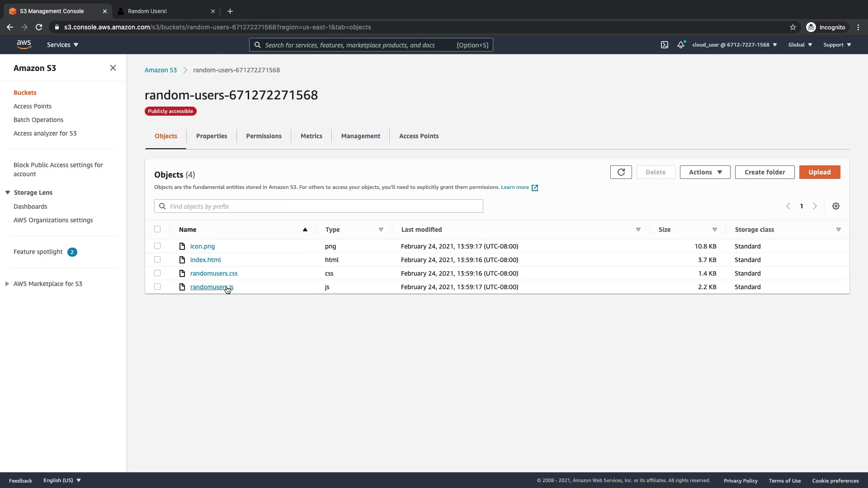Image resolution: width=868 pixels, height=488 pixels.
Task: Open the table preferences gear icon
Action: coord(835,206)
